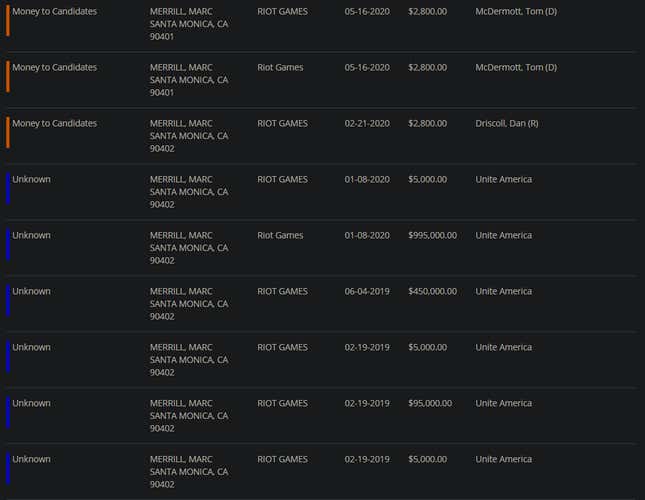
Task: Select 01-08-2020 date in the $995,000.00 row
Action: pos(367,235)
